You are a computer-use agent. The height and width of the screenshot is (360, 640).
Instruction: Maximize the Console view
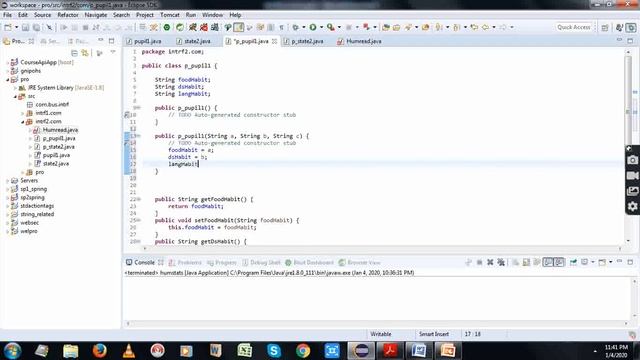click(x=630, y=262)
